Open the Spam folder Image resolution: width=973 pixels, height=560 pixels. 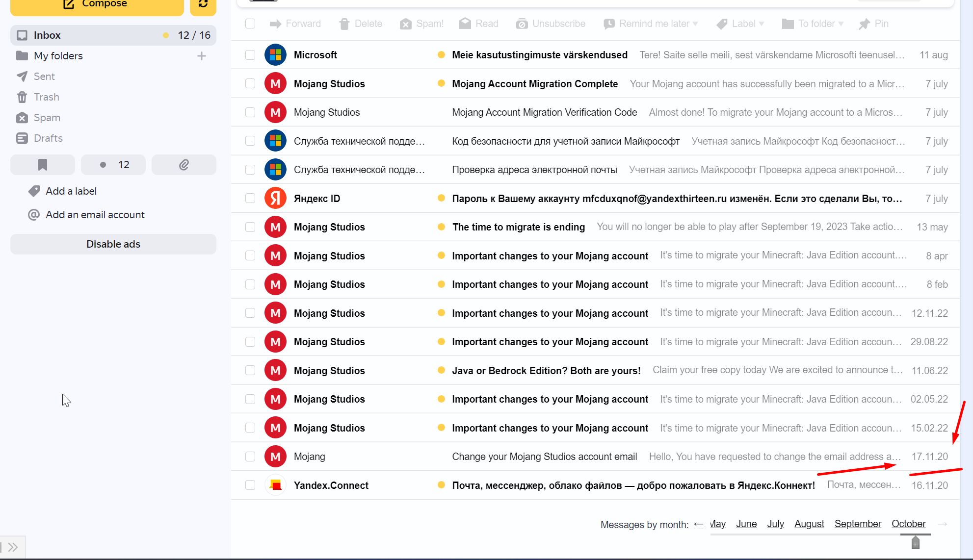pyautogui.click(x=47, y=118)
